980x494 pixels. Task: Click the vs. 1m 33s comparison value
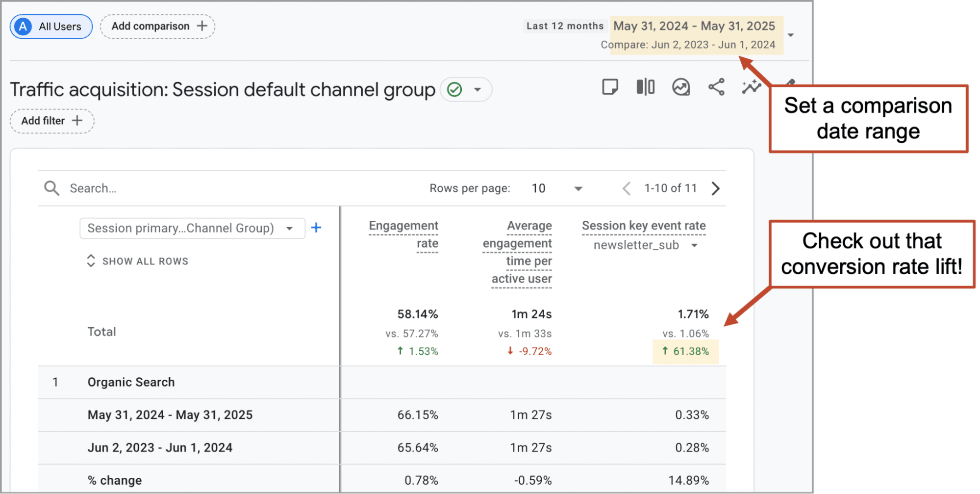point(525,334)
